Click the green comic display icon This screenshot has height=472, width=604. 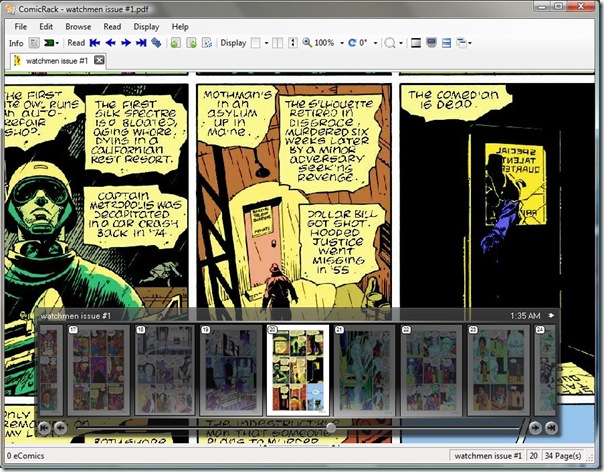(49, 43)
